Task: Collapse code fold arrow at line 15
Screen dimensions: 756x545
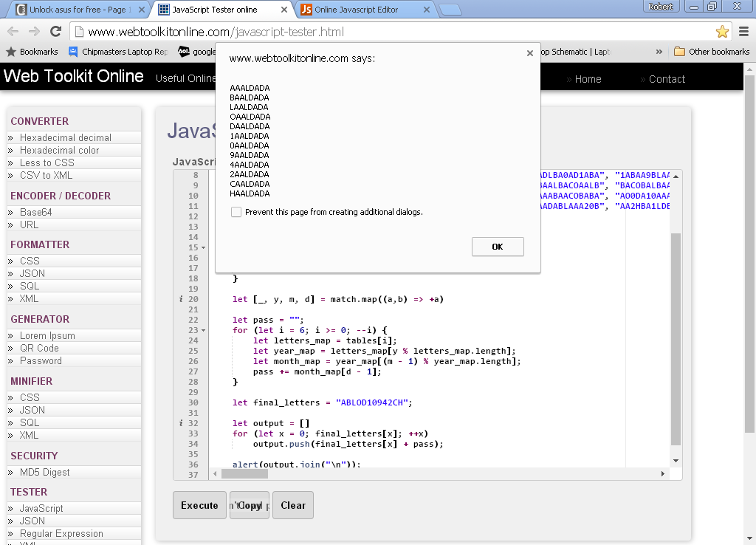Action: click(x=204, y=247)
